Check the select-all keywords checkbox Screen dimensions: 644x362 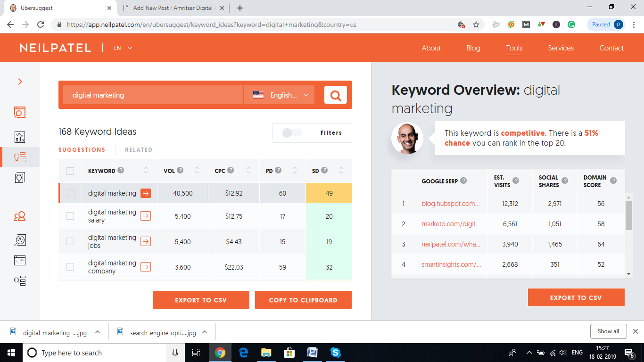pos(70,171)
